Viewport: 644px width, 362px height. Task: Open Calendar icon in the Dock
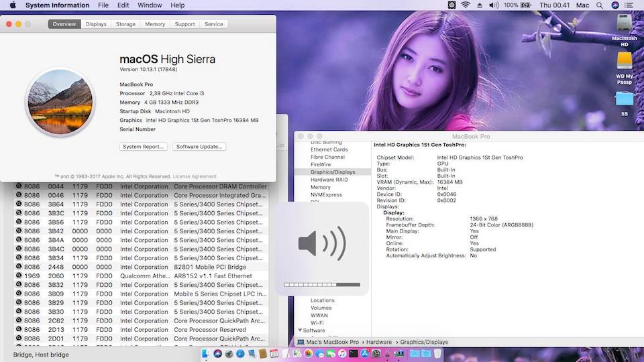(274, 353)
